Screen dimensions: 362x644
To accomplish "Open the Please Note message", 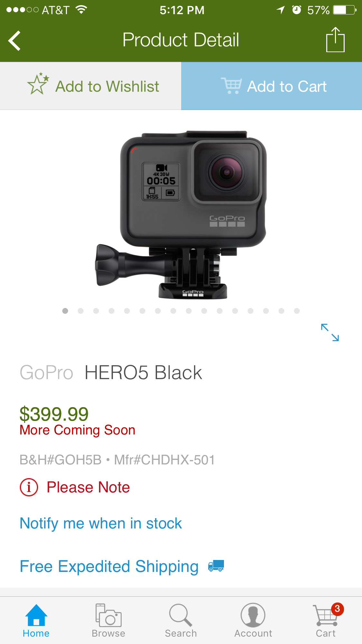I will click(88, 487).
